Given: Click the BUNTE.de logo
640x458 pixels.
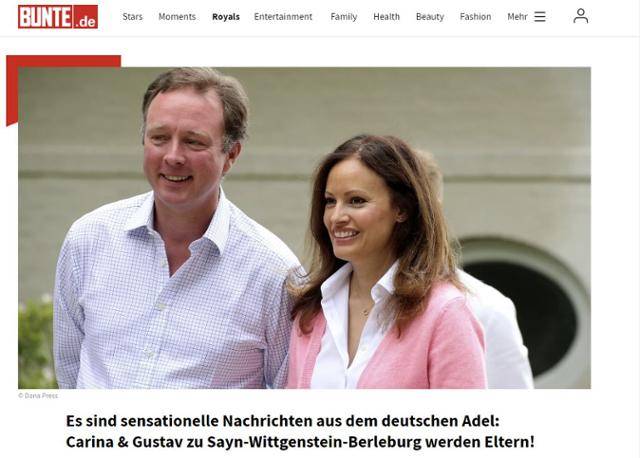Looking at the screenshot, I should (58, 17).
